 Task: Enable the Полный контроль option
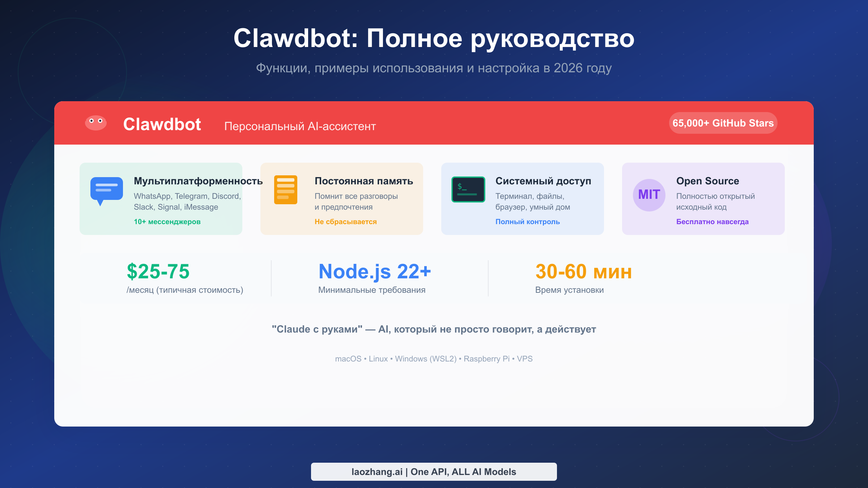(527, 222)
